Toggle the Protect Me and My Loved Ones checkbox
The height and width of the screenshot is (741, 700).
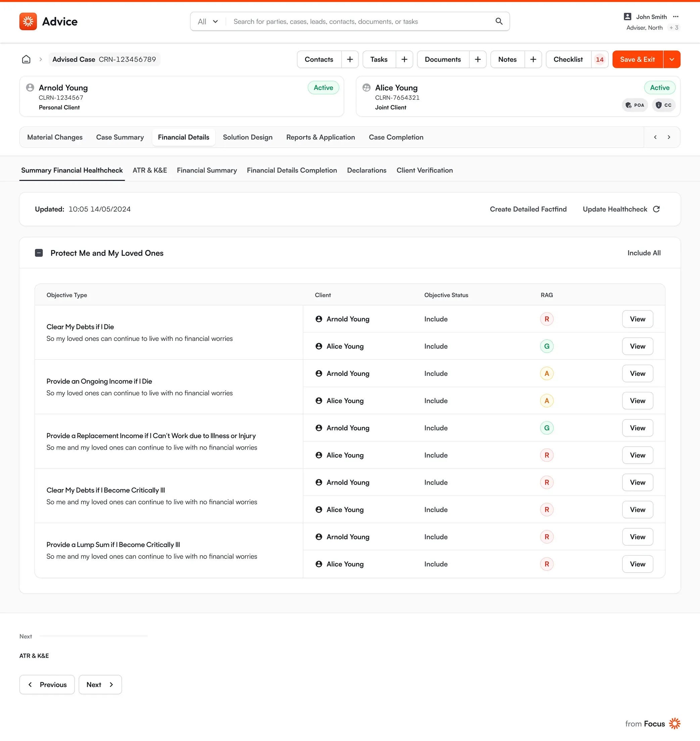click(x=39, y=253)
